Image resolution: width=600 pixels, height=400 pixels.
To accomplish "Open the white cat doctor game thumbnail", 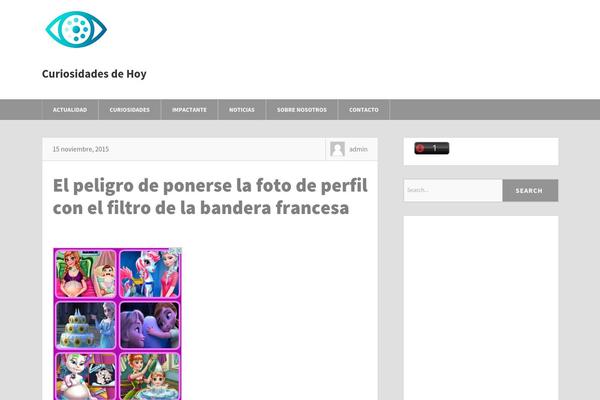I will point(86,376).
